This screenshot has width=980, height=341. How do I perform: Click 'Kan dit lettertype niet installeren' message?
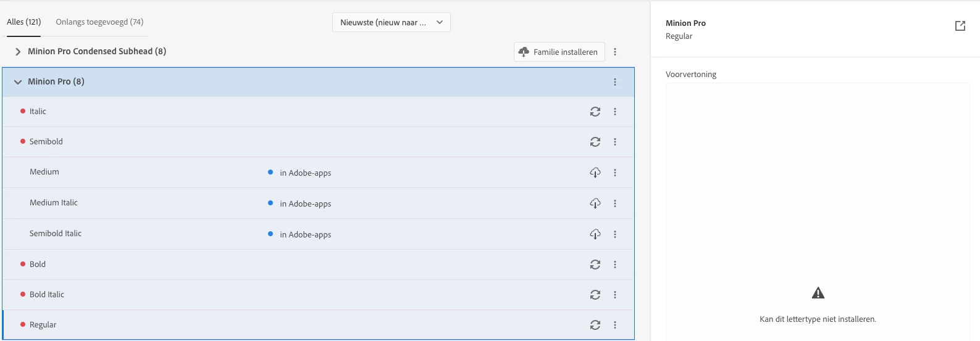pyautogui.click(x=818, y=319)
